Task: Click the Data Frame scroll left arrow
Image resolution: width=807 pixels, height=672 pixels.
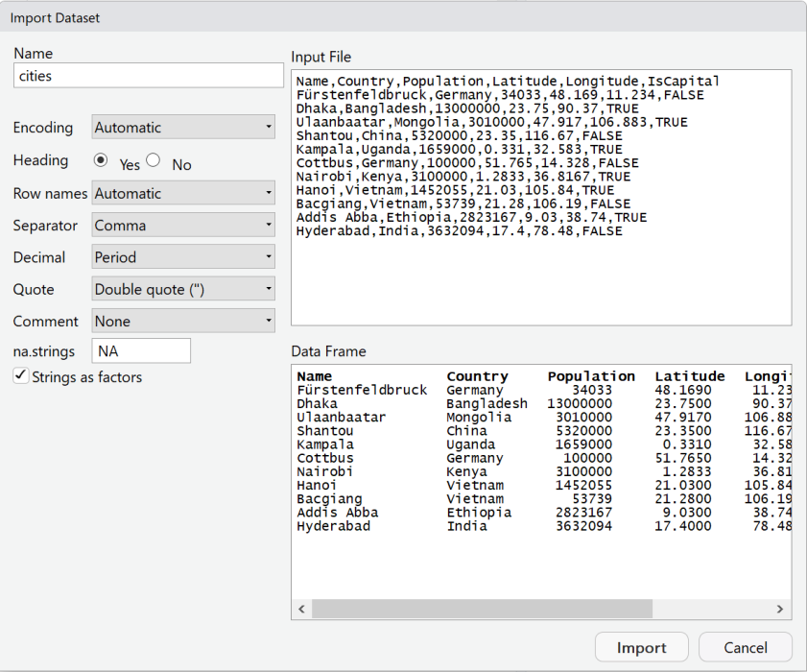Action: click(x=301, y=610)
